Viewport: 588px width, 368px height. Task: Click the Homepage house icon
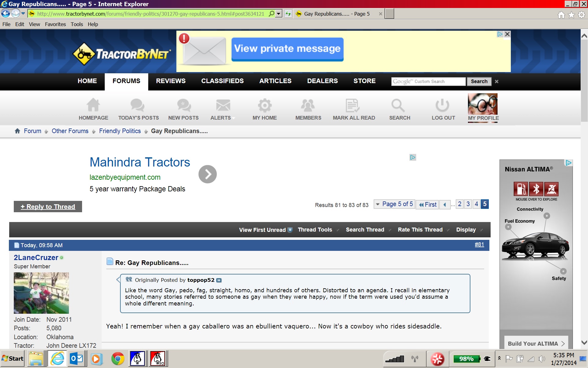[x=93, y=105]
